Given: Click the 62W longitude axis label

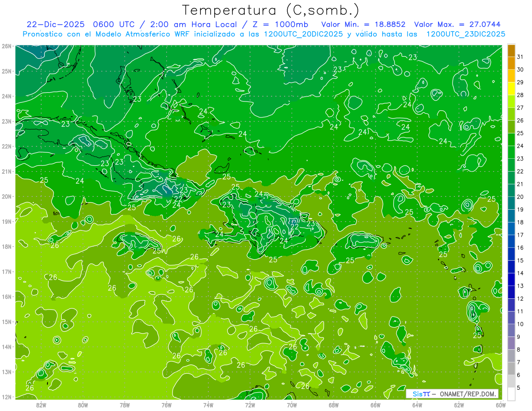Looking at the screenshot, I should coord(459,404).
